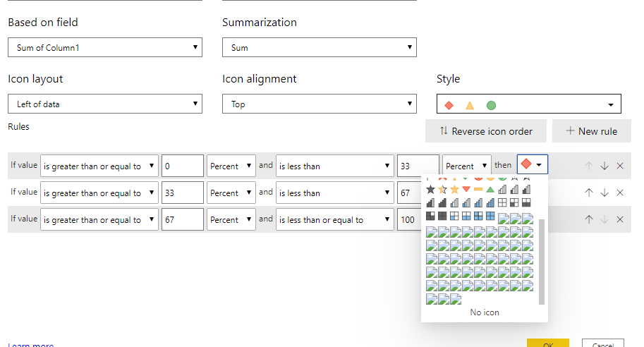The height and width of the screenshot is (347, 644).
Task: Open third rule's 'is less than or equal to' dropdown
Action: (x=335, y=219)
